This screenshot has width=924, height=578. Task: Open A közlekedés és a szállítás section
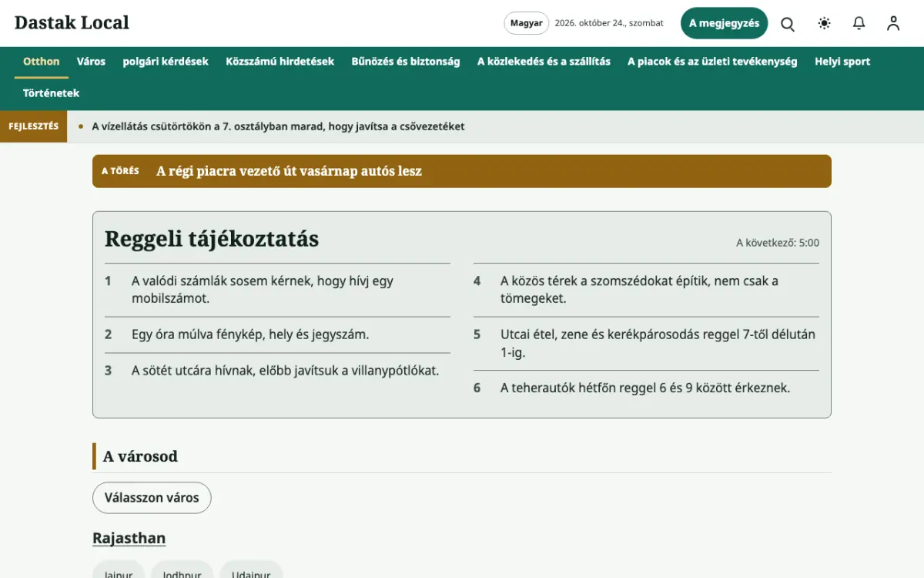(x=544, y=62)
